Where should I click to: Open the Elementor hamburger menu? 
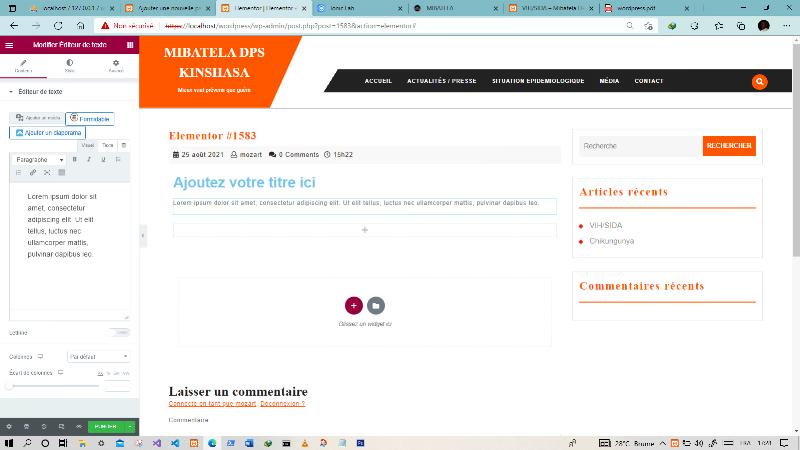[9, 45]
